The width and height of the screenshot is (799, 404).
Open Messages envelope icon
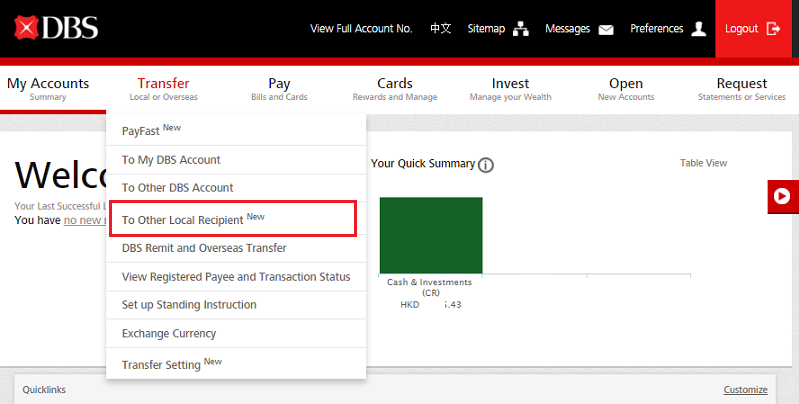(x=605, y=29)
